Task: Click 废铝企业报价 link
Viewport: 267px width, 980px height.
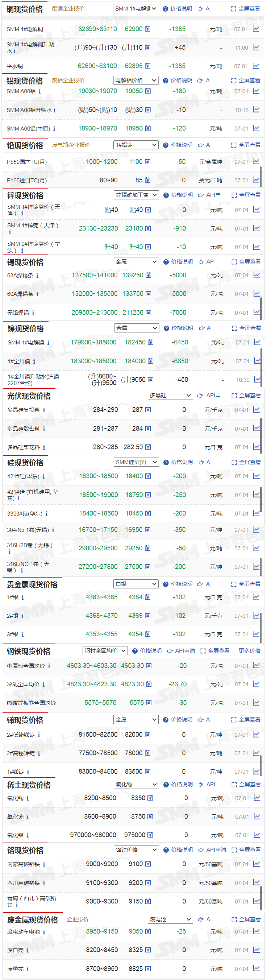Action: [68, 80]
